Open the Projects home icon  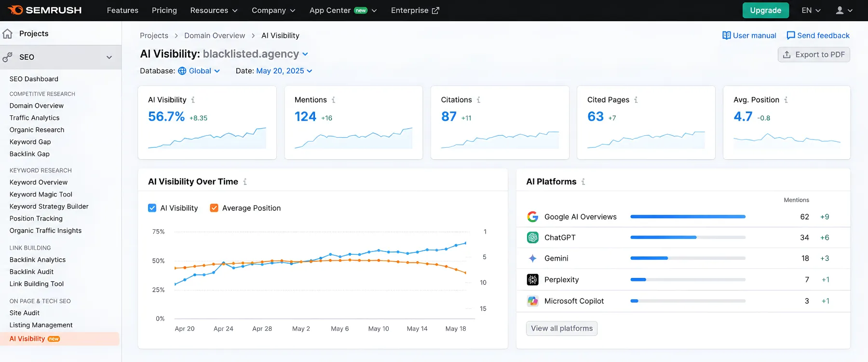point(8,34)
